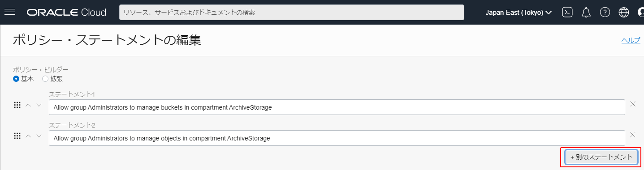Open the user profile icon
The height and width of the screenshot is (170, 644).
(x=641, y=12)
